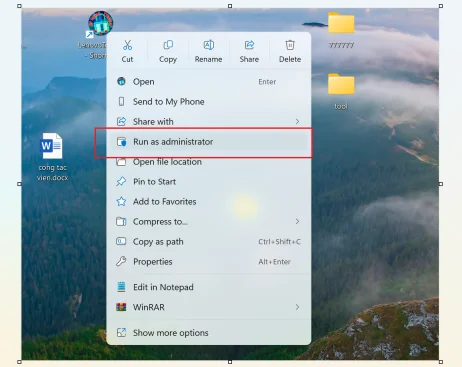Click the star icon beside Add to Favorites
This screenshot has width=462, height=367.
(x=121, y=201)
